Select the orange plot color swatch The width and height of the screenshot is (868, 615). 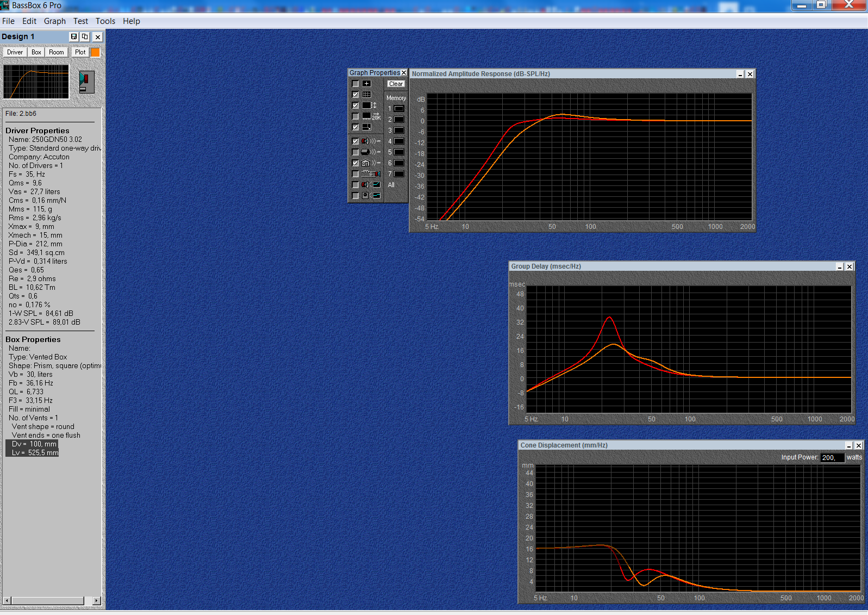pyautogui.click(x=95, y=52)
